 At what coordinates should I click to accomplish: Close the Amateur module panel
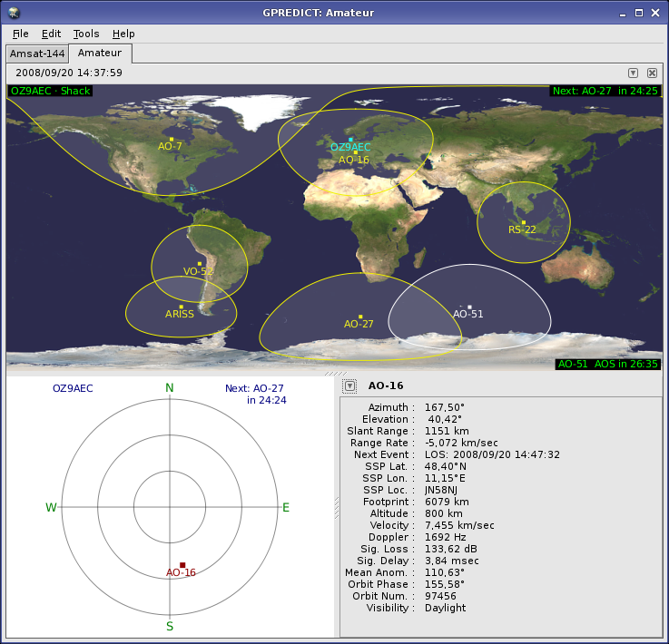(x=652, y=73)
